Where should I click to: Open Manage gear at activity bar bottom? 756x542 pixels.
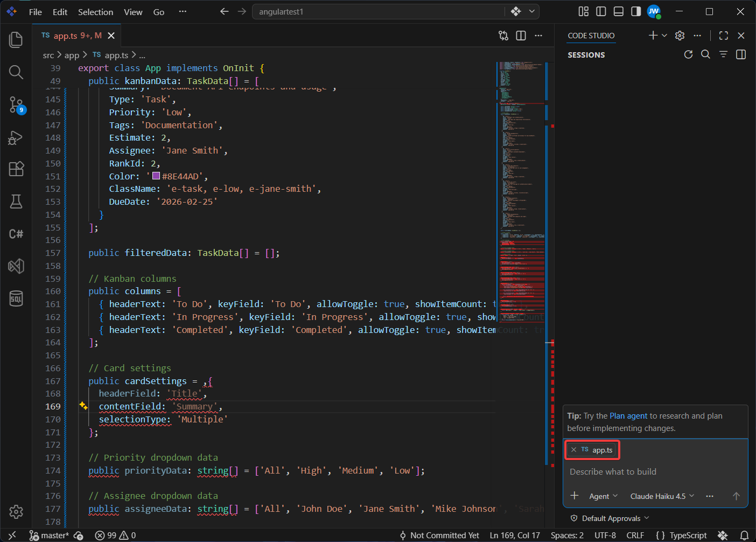pyautogui.click(x=16, y=512)
